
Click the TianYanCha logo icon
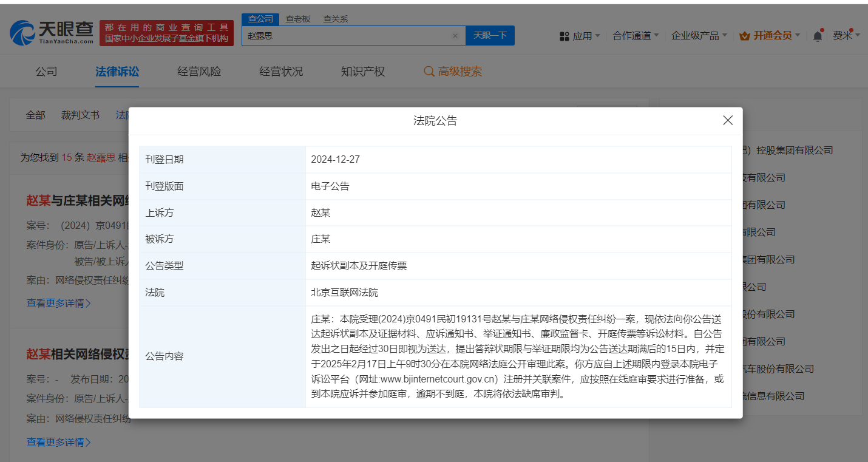23,33
